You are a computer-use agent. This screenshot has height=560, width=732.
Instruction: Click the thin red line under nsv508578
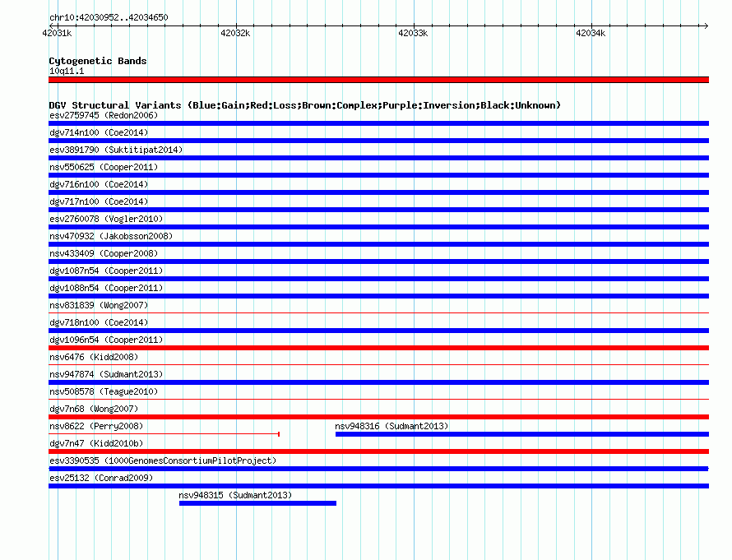(378, 399)
